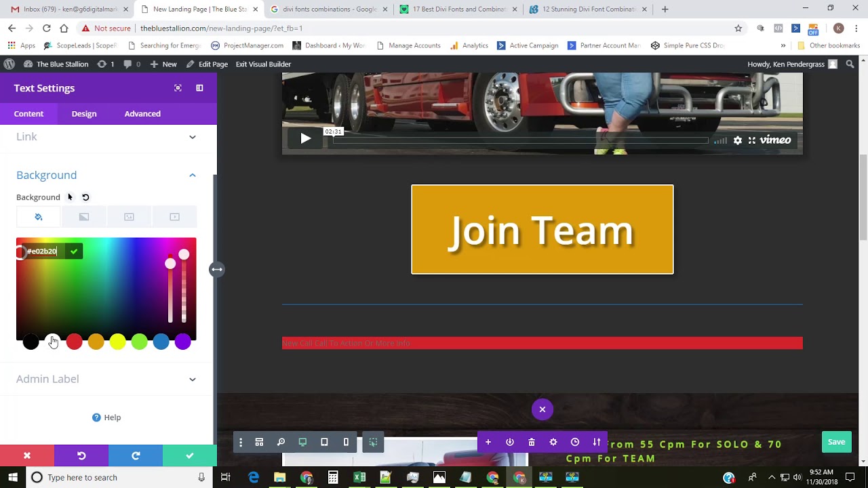Switch to desktop view icon
Screen dimensions: 868x488
click(302, 442)
